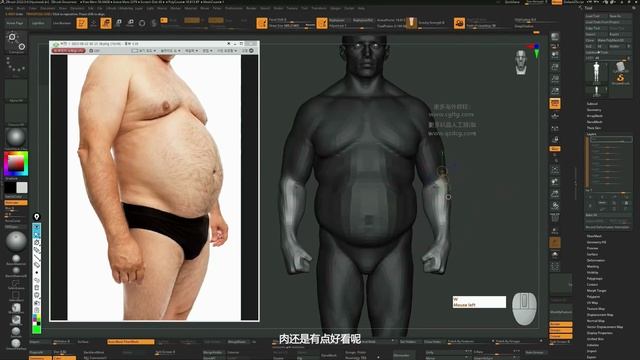Image resolution: width=640 pixels, height=360 pixels.
Task: Open the Texture menu
Action: (x=292, y=8)
